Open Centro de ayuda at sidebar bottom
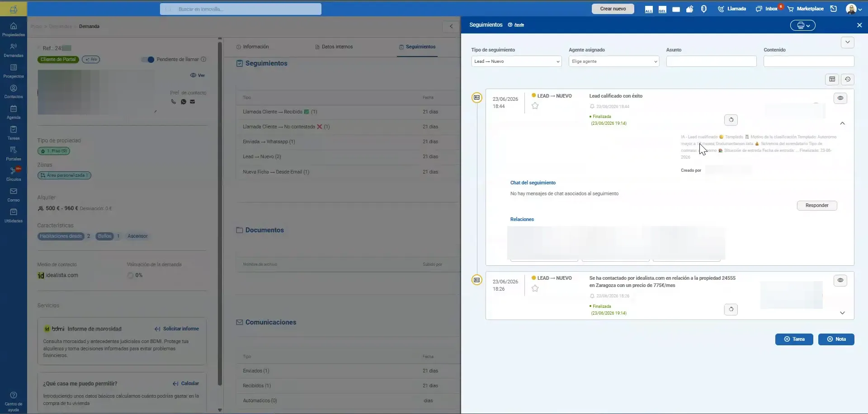This screenshot has width=868, height=414. pos(14,401)
